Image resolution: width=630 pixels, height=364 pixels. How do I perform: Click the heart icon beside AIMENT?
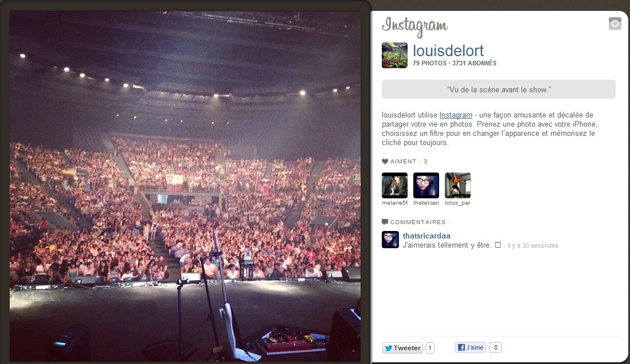click(385, 162)
